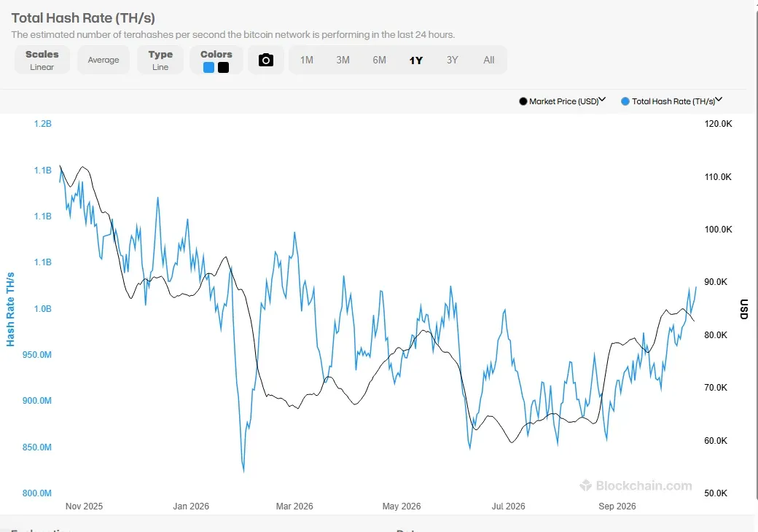
Task: Click the Nov 2025 axis label
Action: click(84, 506)
